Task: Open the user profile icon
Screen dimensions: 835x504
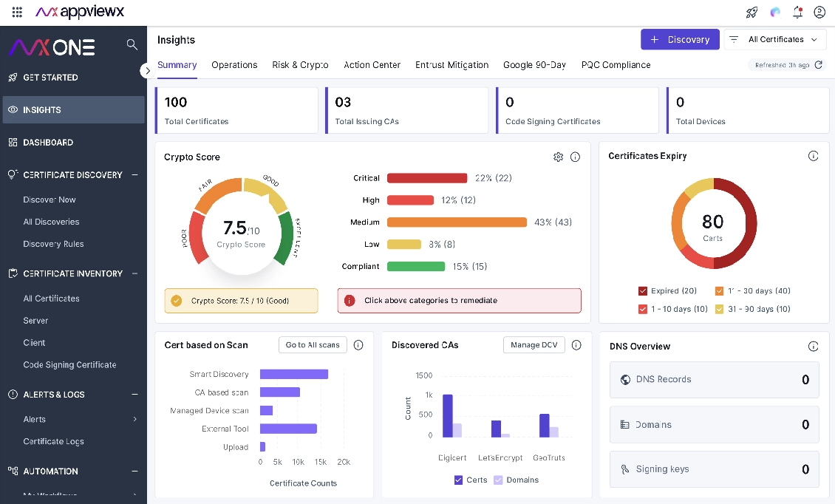Action: (819, 12)
